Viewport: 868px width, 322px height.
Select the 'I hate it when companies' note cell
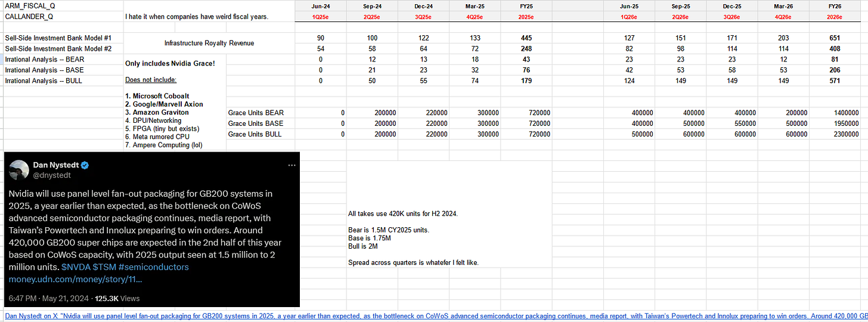pos(197,16)
